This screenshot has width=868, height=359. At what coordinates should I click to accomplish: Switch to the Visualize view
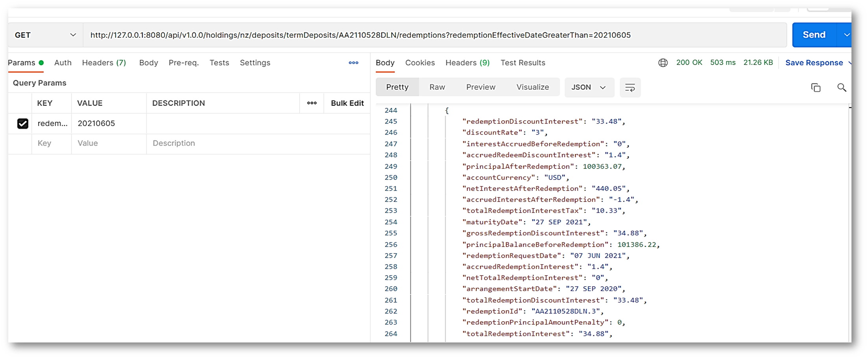[x=532, y=87]
